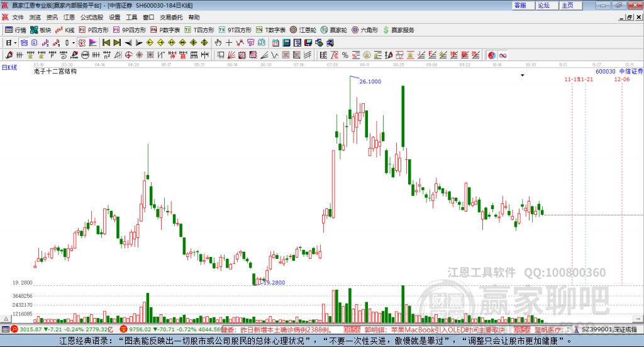Launch the 江恩轮 Gann wheel

[x=303, y=30]
